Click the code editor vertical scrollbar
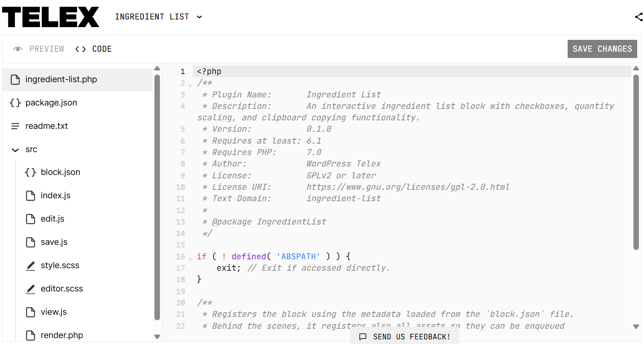This screenshot has width=644, height=344. tap(636, 161)
